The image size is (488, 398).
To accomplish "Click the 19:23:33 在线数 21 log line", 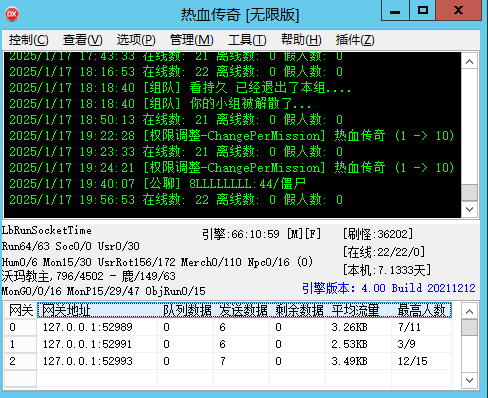I will [x=176, y=152].
